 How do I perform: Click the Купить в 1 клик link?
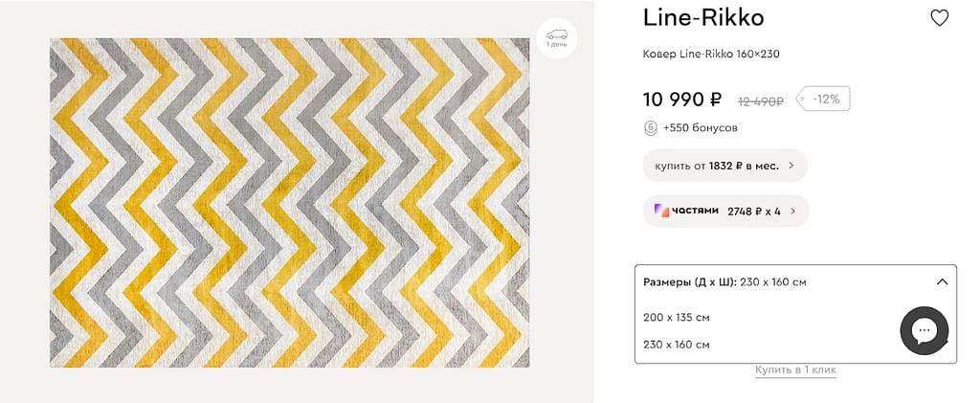tap(795, 369)
